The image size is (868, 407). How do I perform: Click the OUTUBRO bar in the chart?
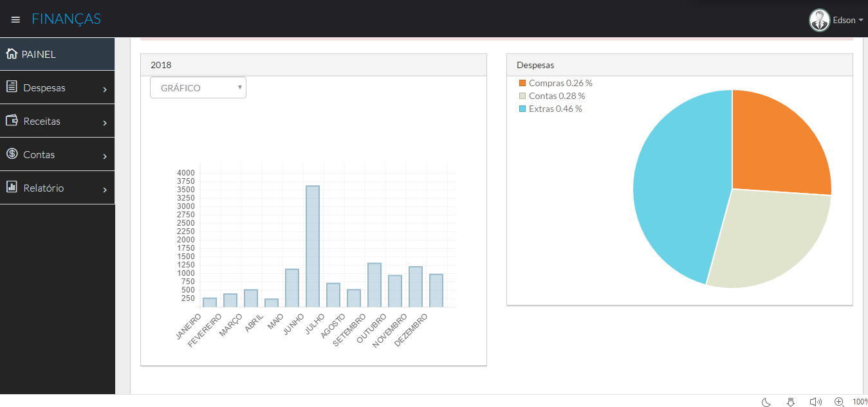coord(395,291)
